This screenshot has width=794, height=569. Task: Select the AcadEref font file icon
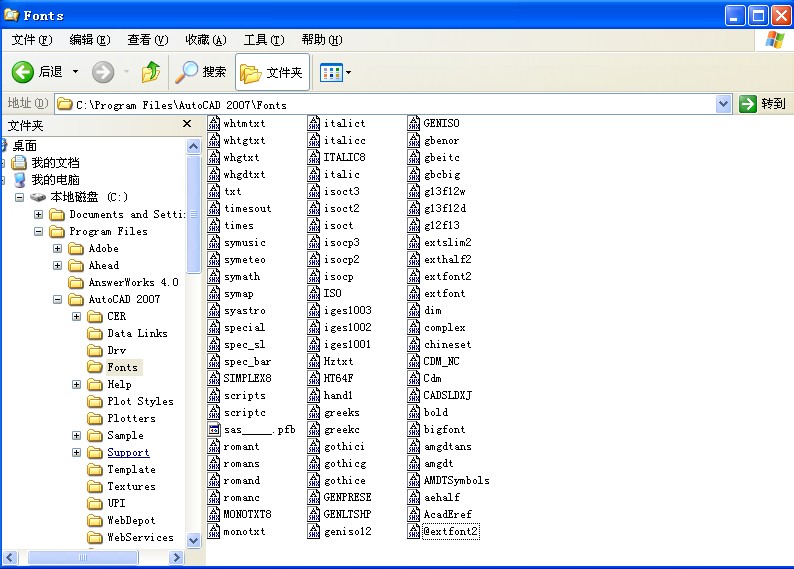click(414, 514)
